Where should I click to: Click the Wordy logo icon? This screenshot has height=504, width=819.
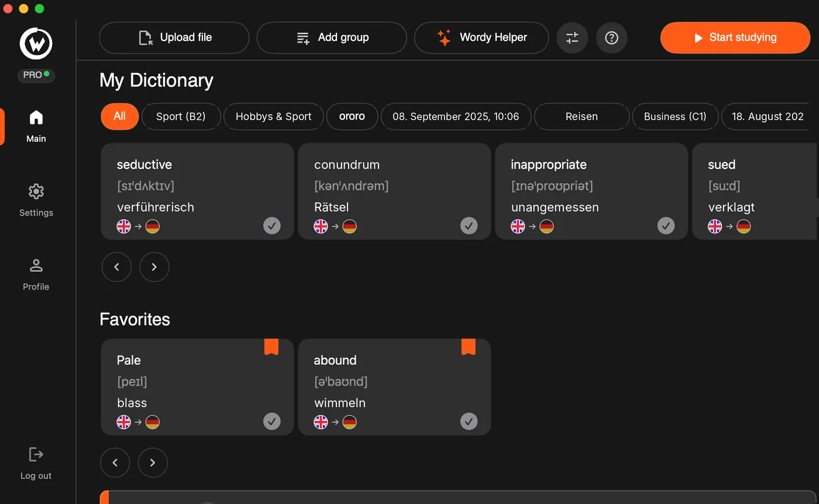pyautogui.click(x=36, y=43)
